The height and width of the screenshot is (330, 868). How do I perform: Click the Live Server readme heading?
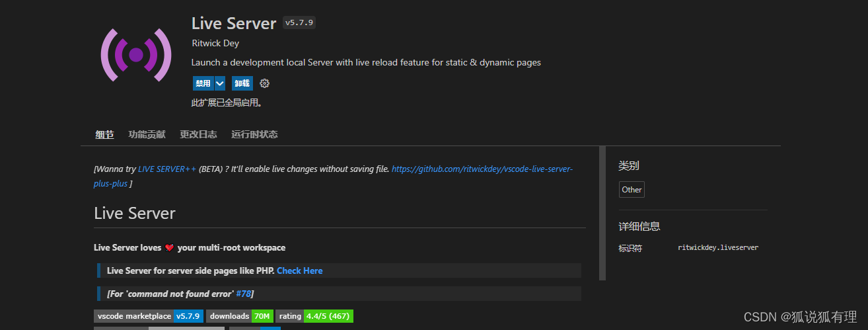pos(135,214)
